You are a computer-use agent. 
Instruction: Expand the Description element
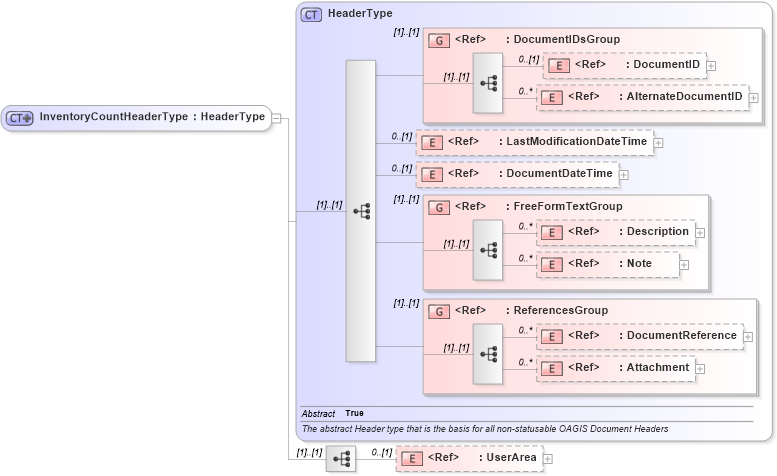[x=700, y=233]
